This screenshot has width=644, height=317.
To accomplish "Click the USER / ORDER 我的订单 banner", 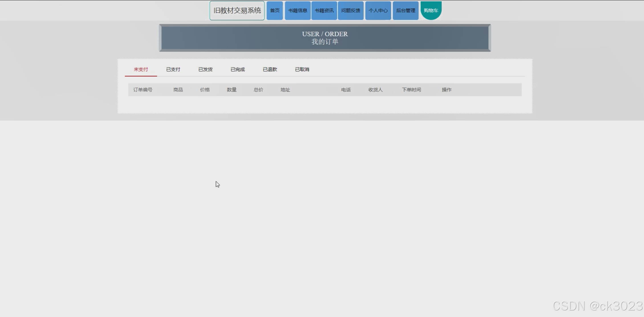I will pos(325,38).
